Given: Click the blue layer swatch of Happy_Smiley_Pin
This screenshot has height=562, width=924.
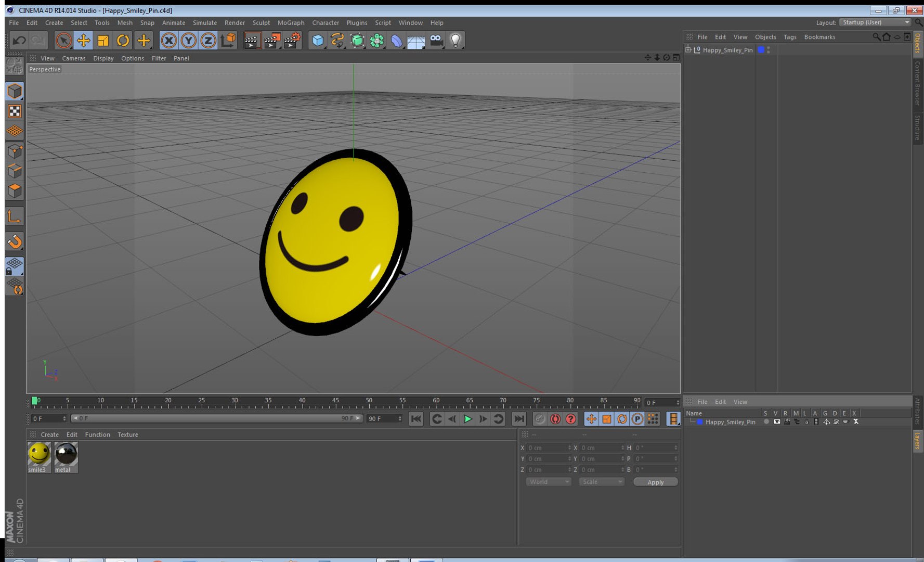Looking at the screenshot, I should coord(761,50).
